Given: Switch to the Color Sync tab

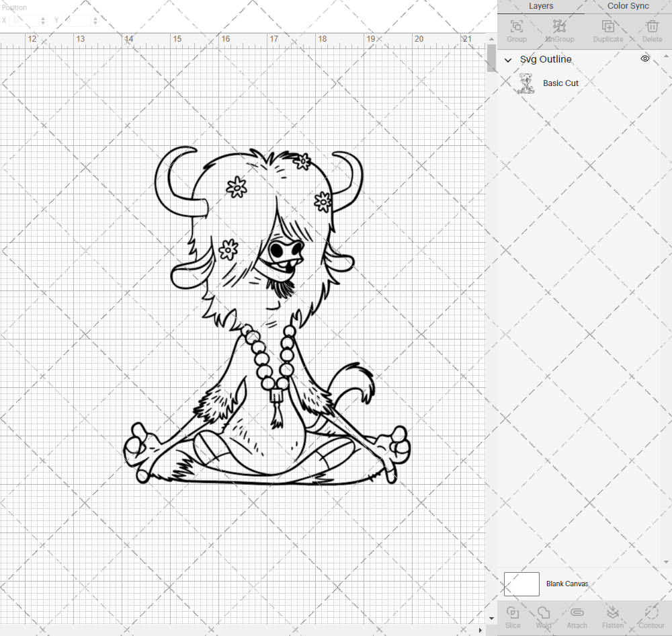Looking at the screenshot, I should pos(628,6).
